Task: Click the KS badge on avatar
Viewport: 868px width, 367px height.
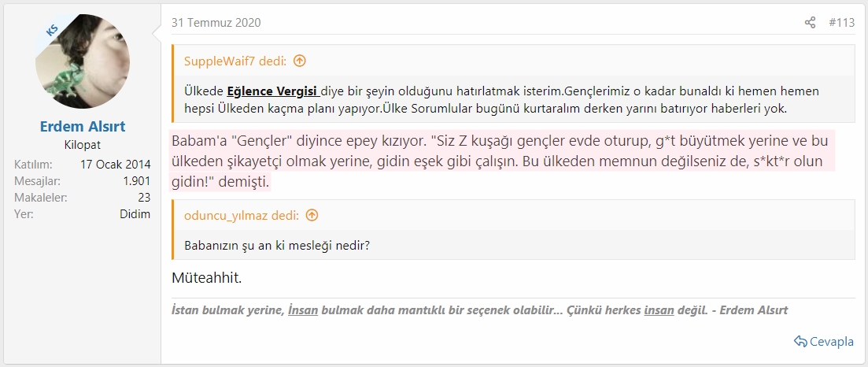Action: point(51,31)
